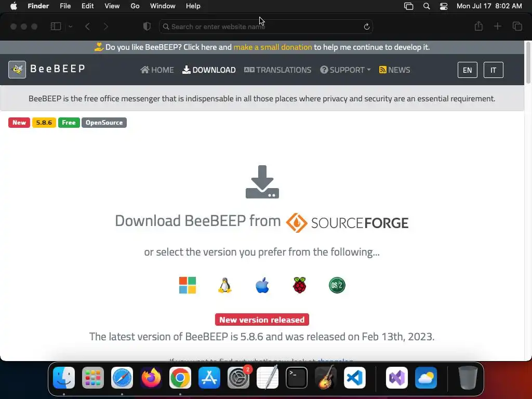Open Safari from the dock
Screen dimensions: 532x399
tap(122, 378)
